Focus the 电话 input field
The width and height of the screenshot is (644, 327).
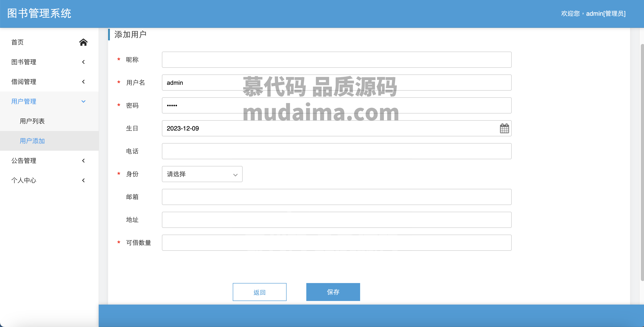[337, 151]
